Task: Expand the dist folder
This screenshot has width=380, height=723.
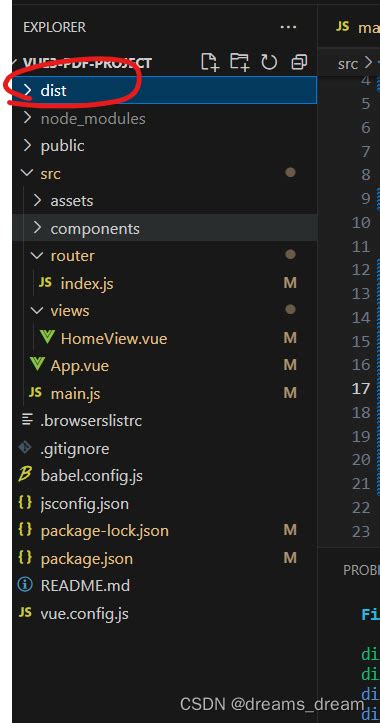Action: pos(164,90)
